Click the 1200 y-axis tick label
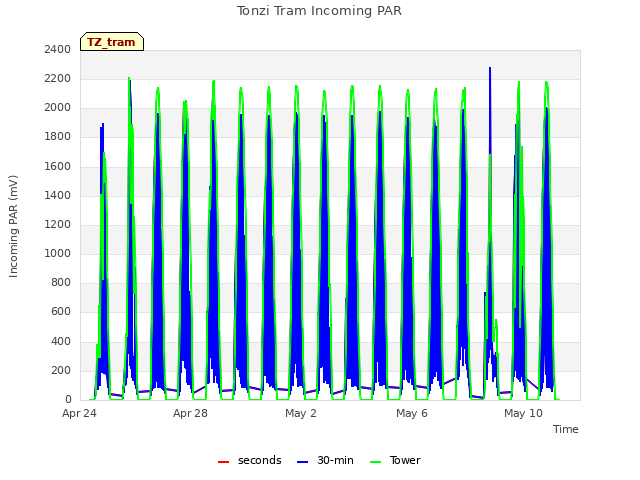This screenshot has height=480, width=640. [58, 224]
